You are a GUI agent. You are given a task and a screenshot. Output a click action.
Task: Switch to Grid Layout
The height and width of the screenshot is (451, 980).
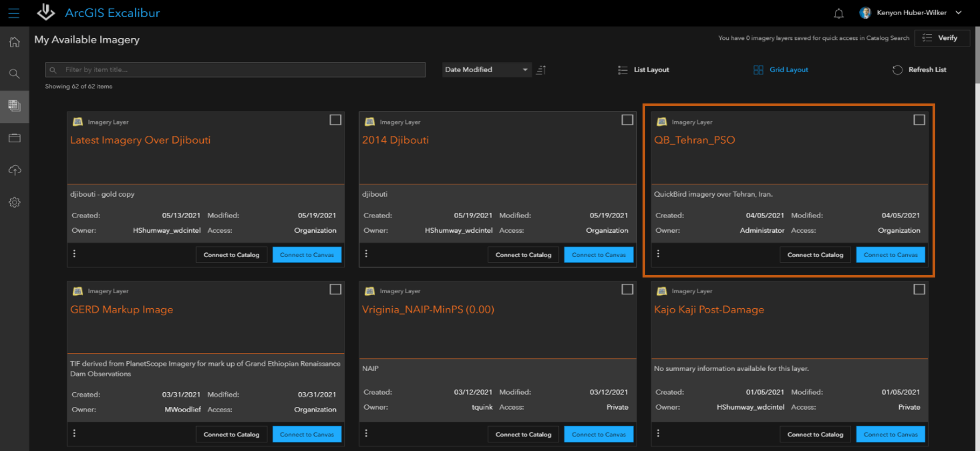781,70
